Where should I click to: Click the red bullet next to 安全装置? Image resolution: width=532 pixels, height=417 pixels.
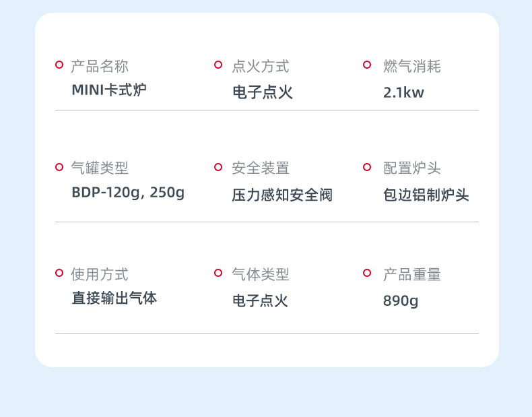218,167
